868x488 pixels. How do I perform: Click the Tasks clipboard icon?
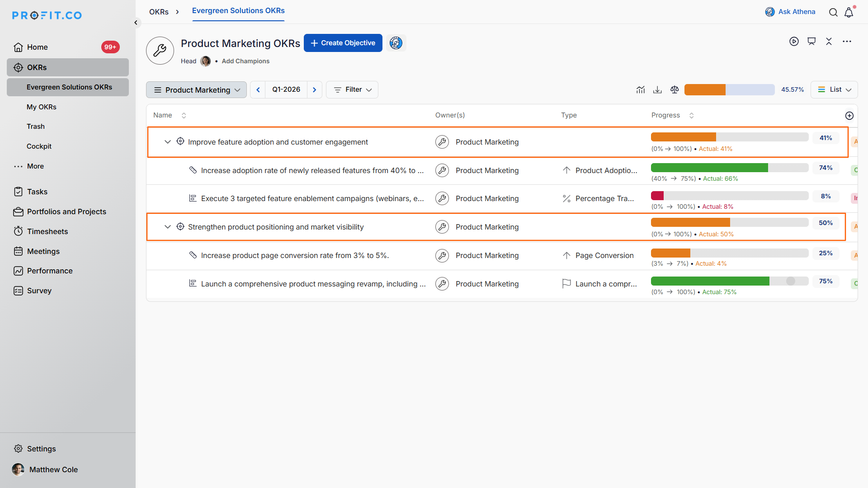[18, 192]
